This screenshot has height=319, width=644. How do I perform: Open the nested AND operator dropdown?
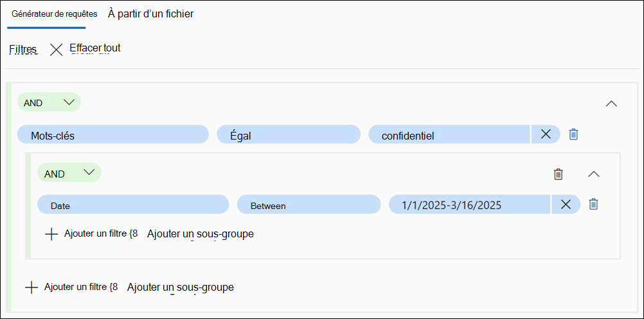tap(69, 173)
